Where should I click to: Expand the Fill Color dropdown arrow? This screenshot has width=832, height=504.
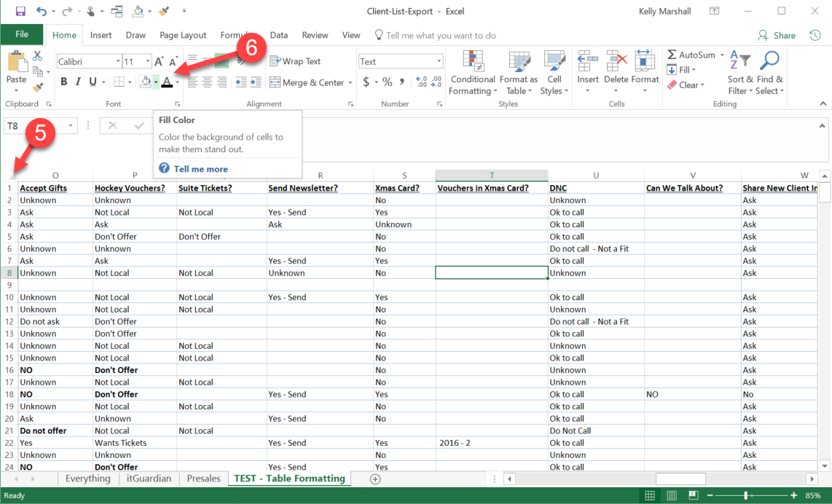[155, 82]
